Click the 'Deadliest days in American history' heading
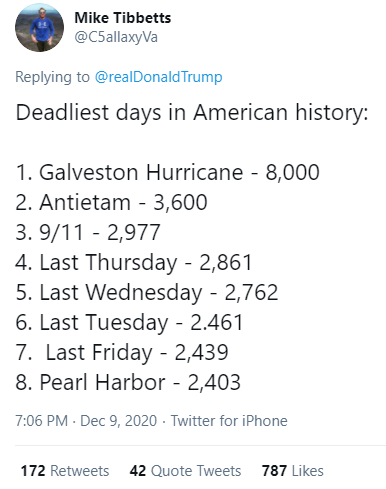 coord(192,113)
